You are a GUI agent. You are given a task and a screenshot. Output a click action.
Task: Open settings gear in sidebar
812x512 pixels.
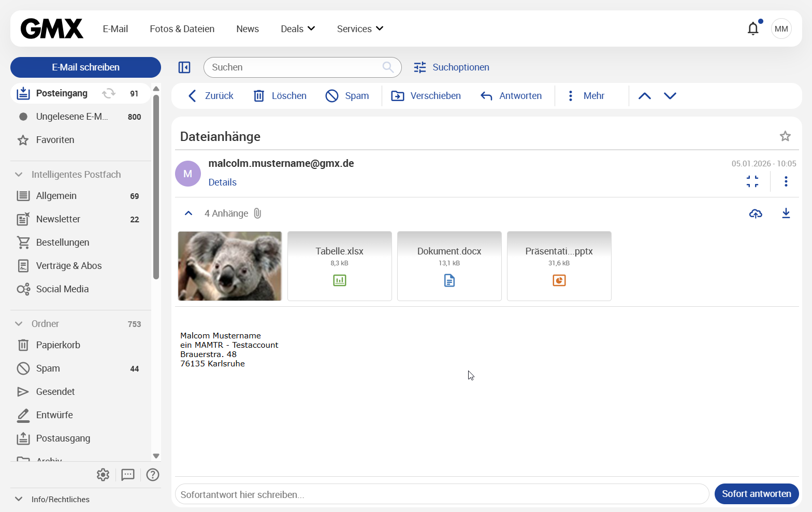[x=103, y=475]
